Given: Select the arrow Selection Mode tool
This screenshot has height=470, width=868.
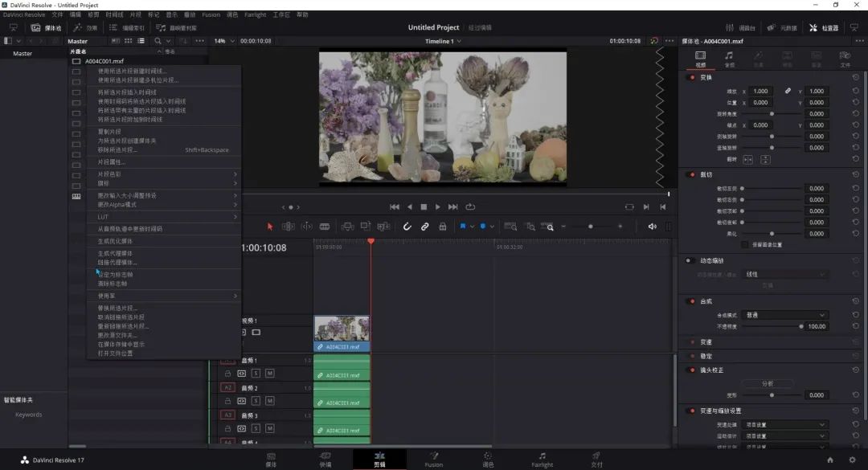Looking at the screenshot, I should (x=270, y=227).
